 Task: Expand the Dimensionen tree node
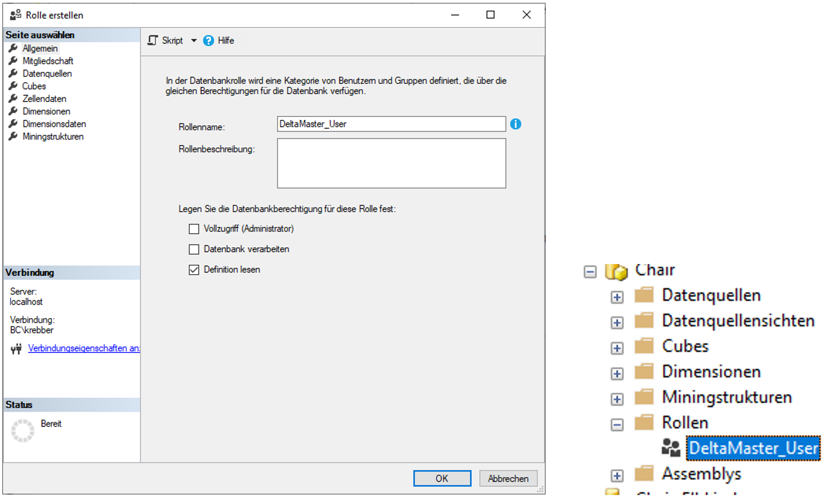pyautogui.click(x=617, y=374)
